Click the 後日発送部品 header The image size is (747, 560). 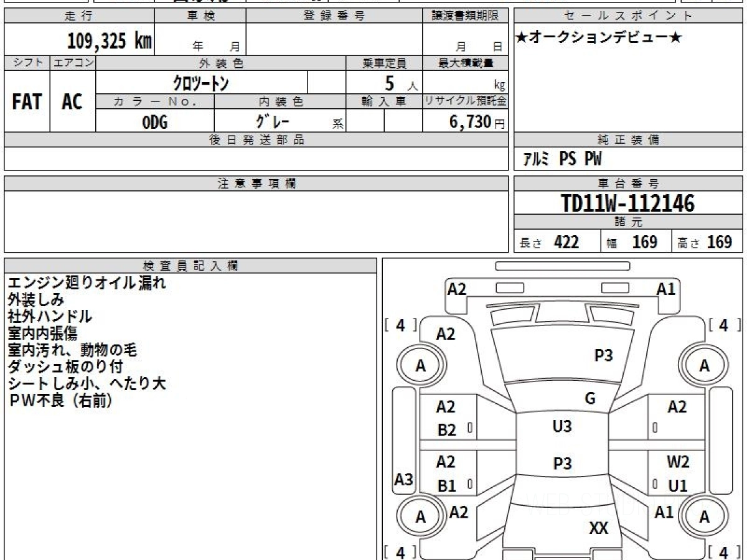click(256, 140)
